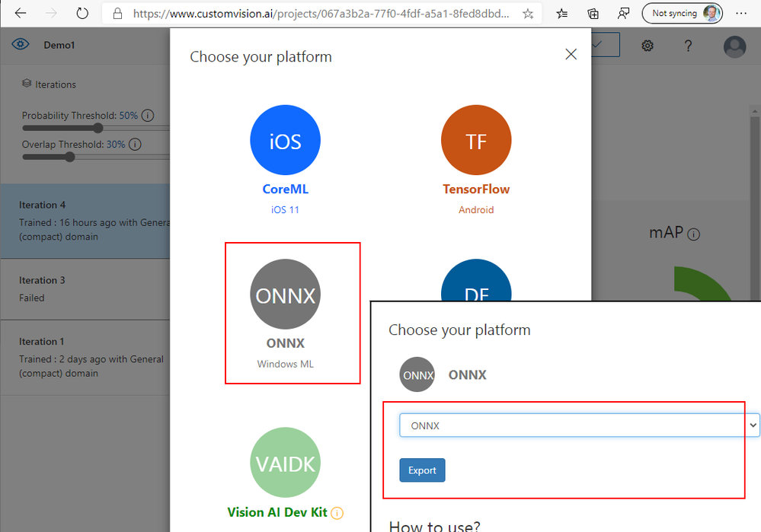Viewport: 761px width, 532px height.
Task: Open the Demo1 project name
Action: coord(59,45)
